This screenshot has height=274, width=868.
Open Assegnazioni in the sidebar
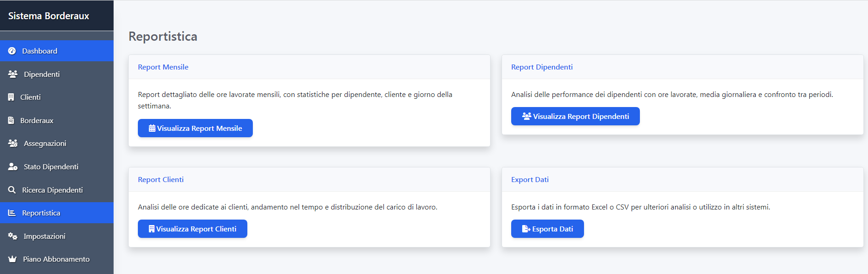click(x=57, y=143)
